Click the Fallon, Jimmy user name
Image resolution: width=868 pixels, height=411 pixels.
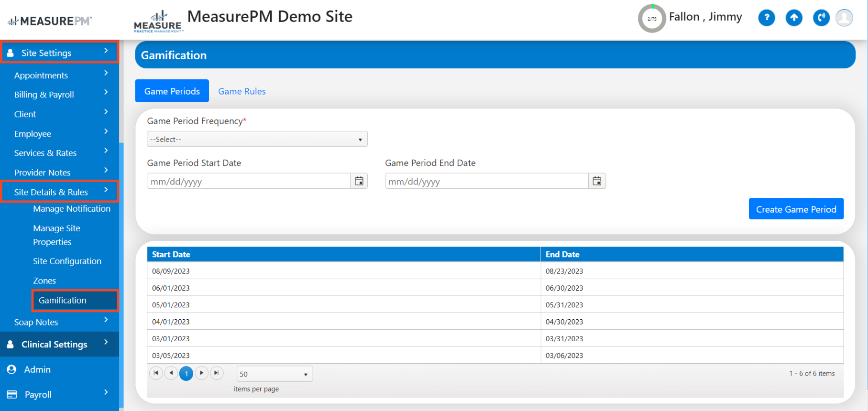[705, 17]
